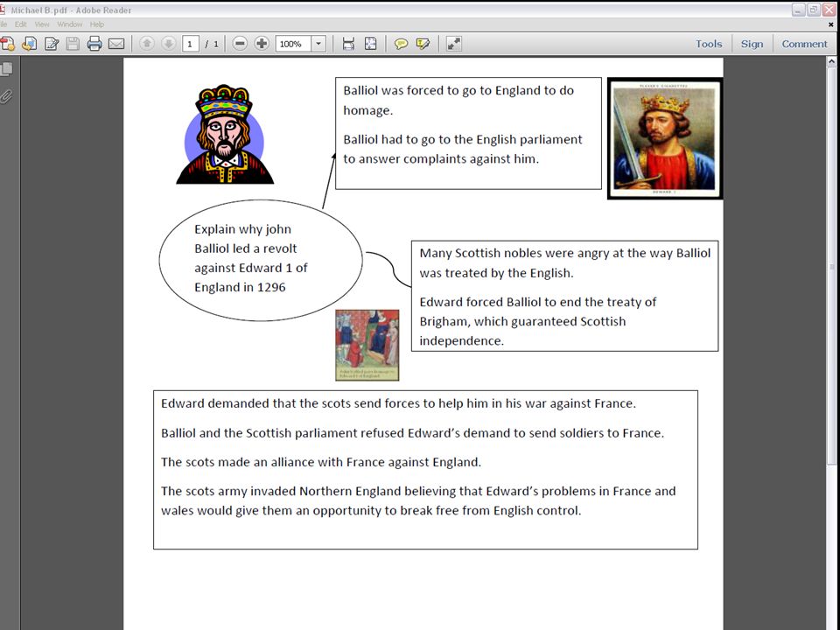The width and height of the screenshot is (840, 630).
Task: Open the Window menu
Action: click(70, 24)
